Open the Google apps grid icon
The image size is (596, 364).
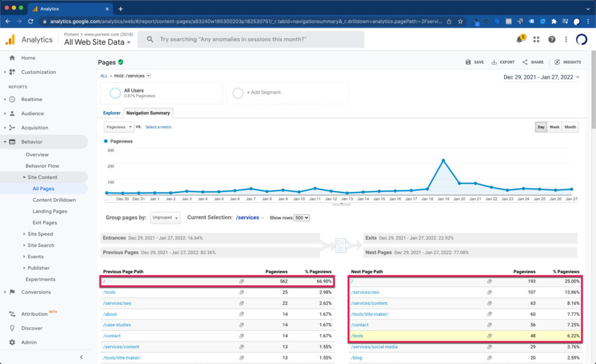[536, 40]
